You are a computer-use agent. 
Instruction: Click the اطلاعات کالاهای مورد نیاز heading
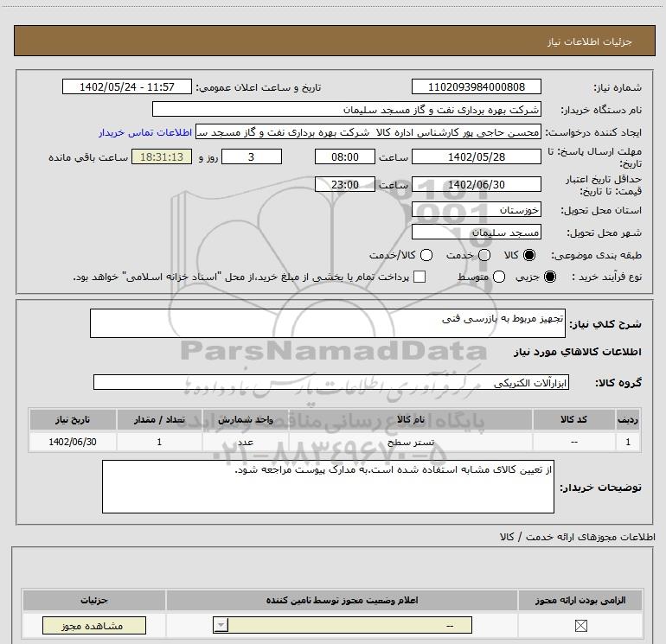tap(577, 352)
